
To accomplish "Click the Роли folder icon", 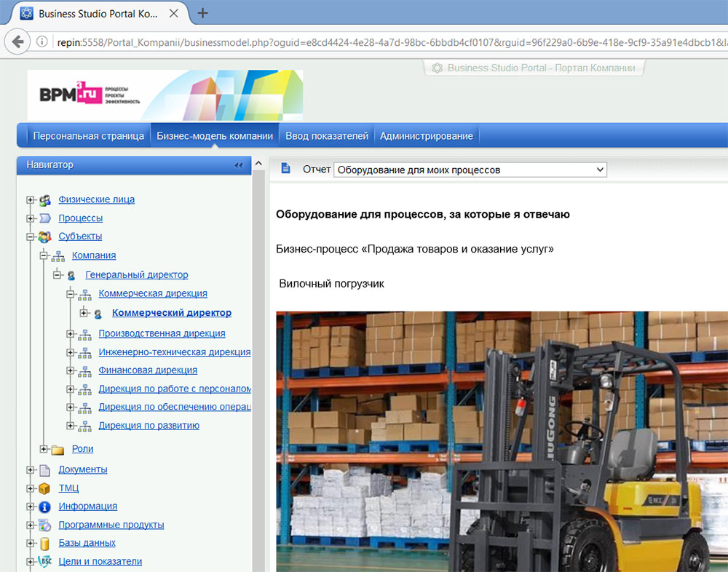I will tap(58, 450).
